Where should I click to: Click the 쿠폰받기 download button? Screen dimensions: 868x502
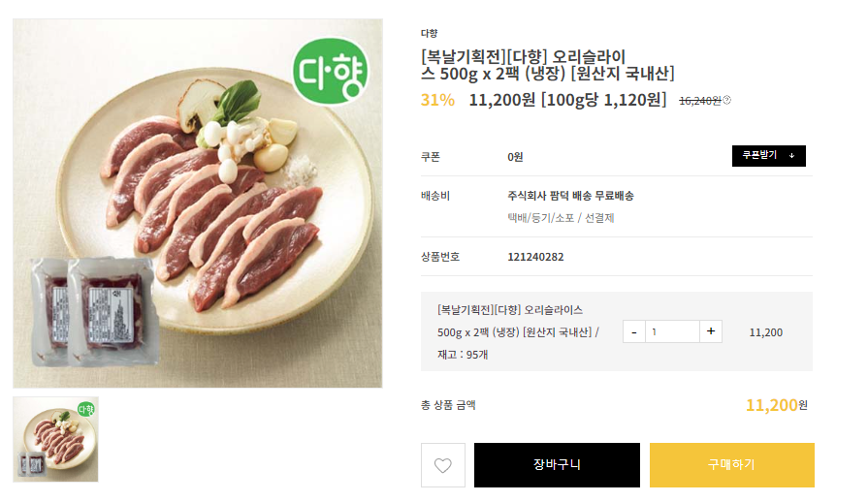click(768, 156)
